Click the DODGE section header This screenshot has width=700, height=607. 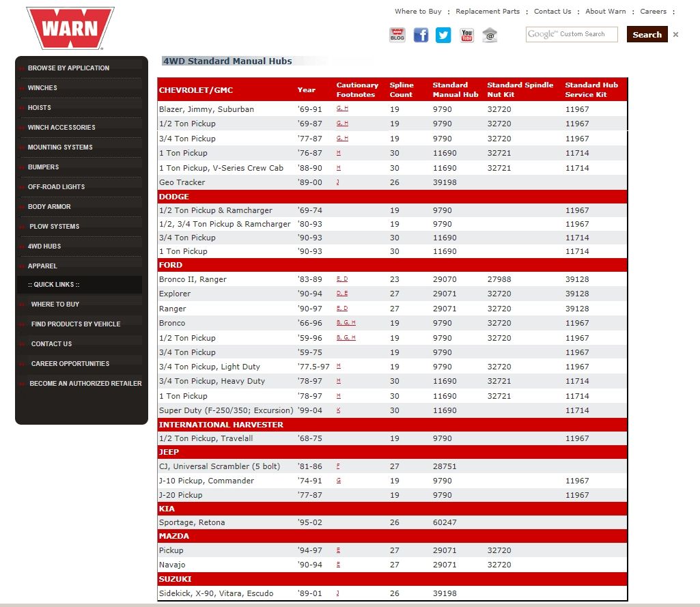click(174, 197)
